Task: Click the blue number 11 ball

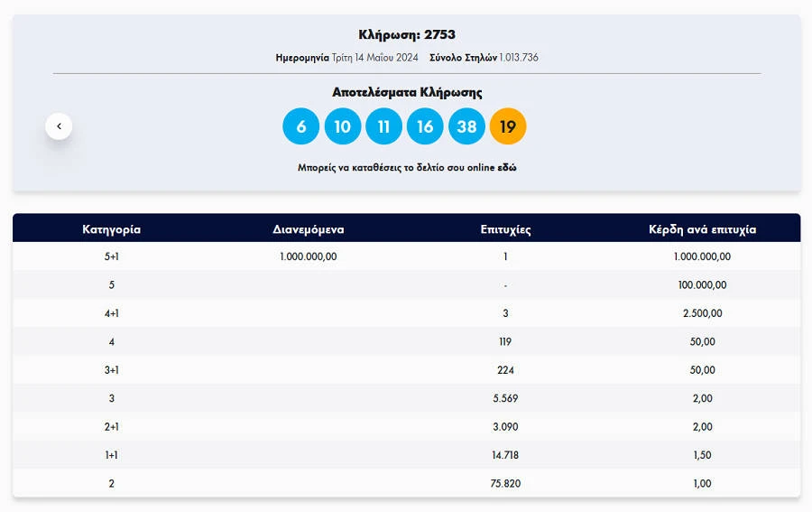Action: [x=383, y=126]
